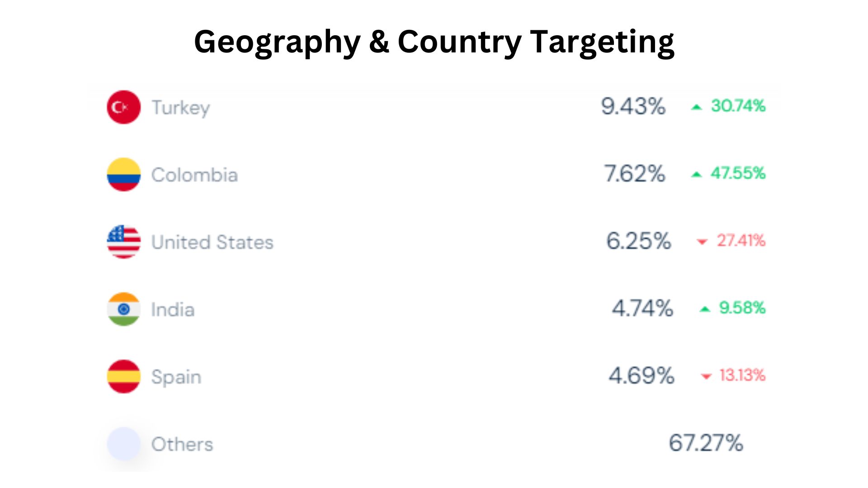Click the Others row label

tap(182, 444)
